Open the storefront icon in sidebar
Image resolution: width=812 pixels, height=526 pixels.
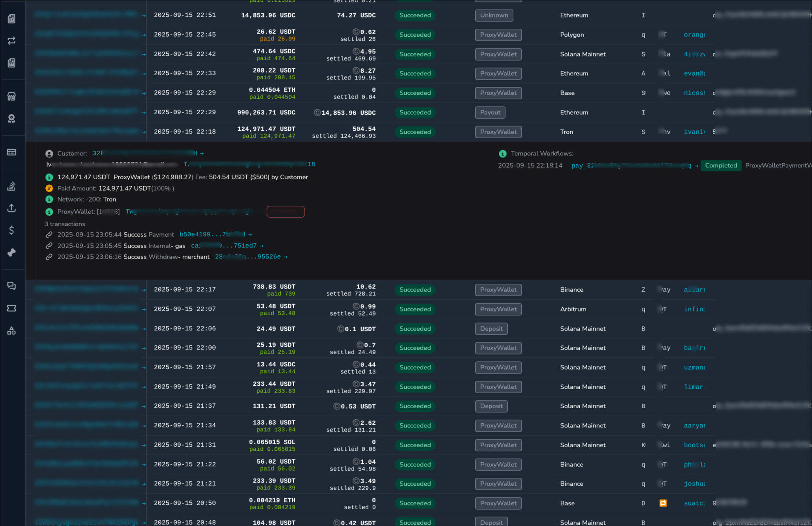pos(12,97)
